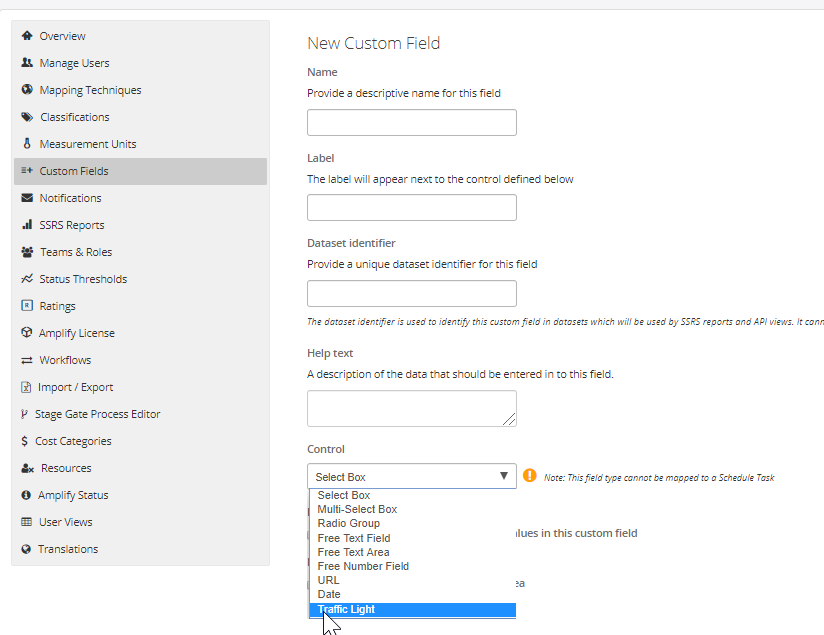Choose Traffic Light from the dropdown list

click(346, 609)
